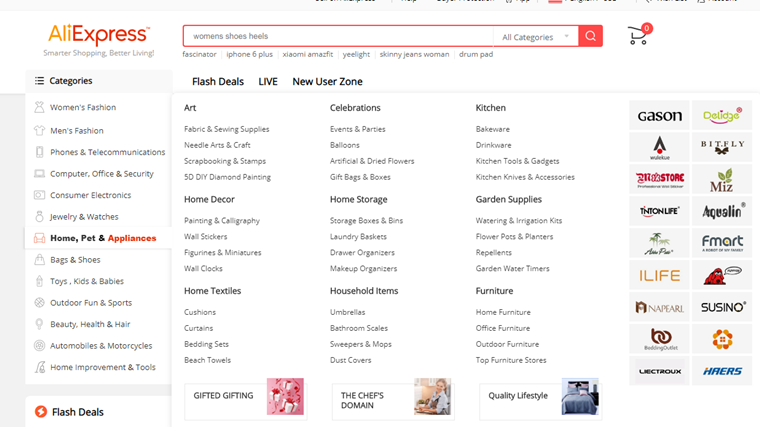Click the Beauty, Health & Hair icon
Image resolution: width=760 pixels, height=427 pixels.
pyautogui.click(x=39, y=324)
